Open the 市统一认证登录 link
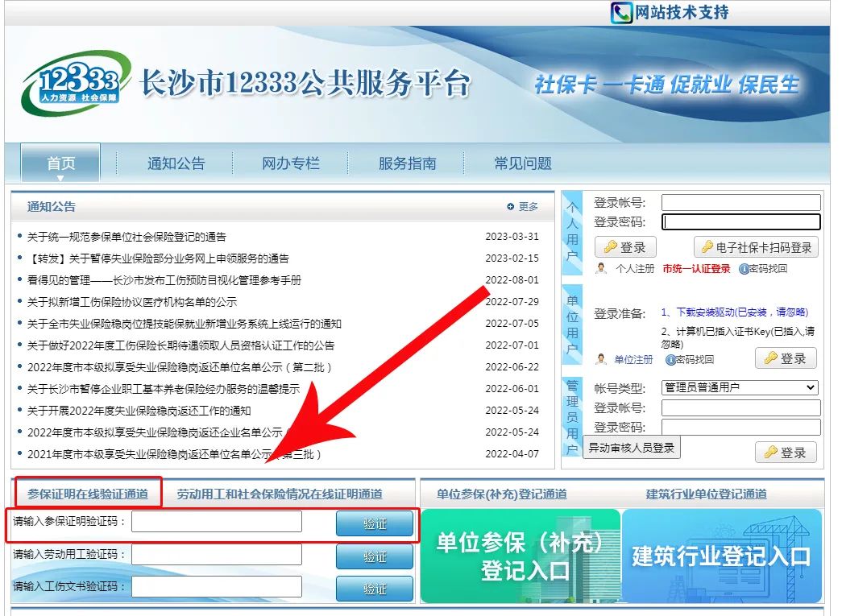 click(x=696, y=269)
